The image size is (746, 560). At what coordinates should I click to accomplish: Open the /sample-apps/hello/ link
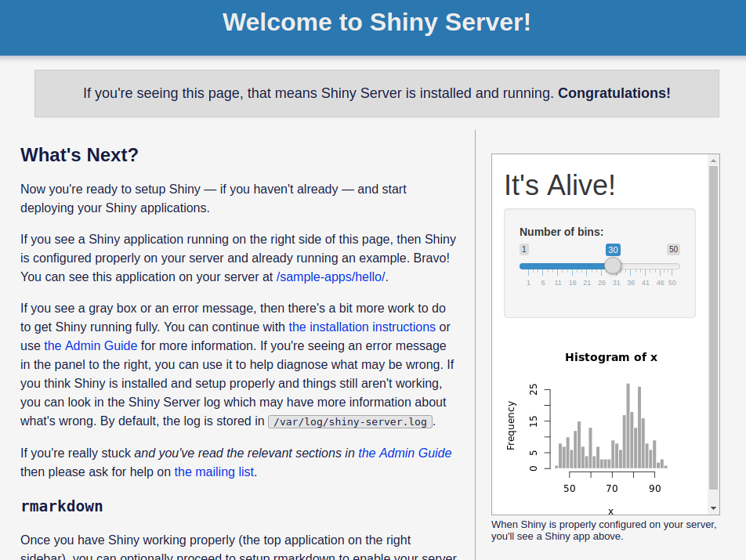(331, 277)
